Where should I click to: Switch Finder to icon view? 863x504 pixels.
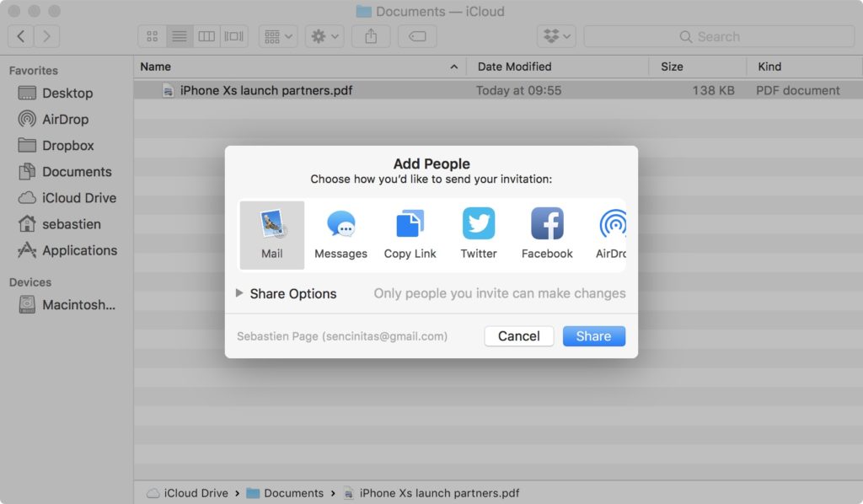coord(152,36)
